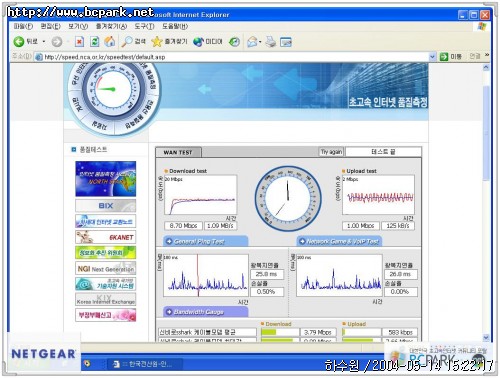Click the 3.79 Mbps bandwidth value

pos(317,332)
